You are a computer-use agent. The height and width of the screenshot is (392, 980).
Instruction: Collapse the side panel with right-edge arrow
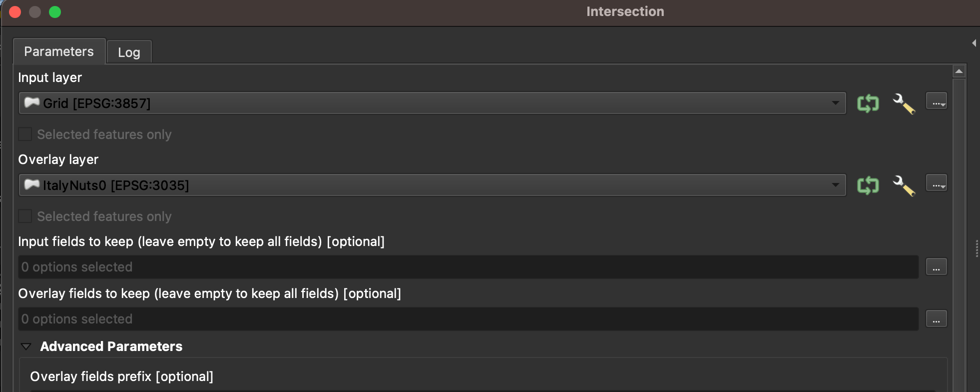(974, 43)
